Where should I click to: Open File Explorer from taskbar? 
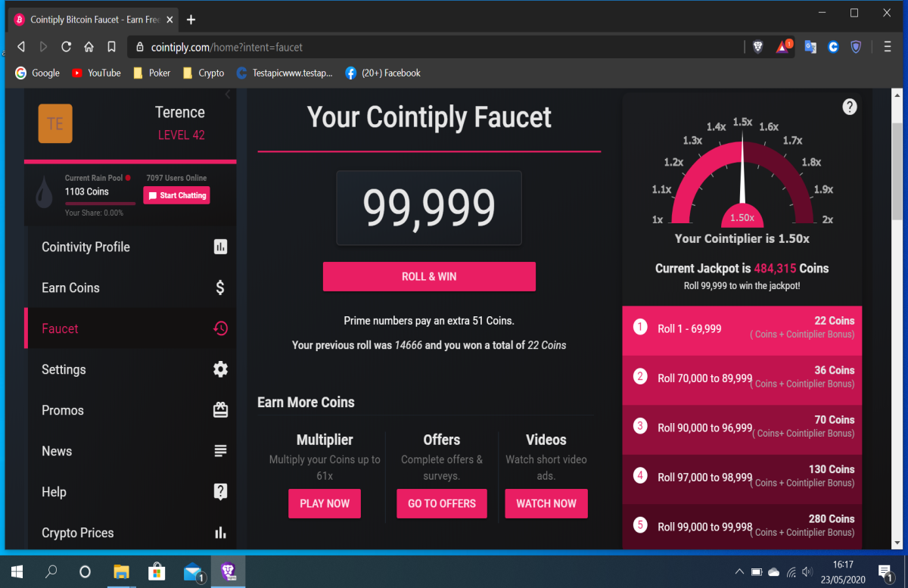coord(121,571)
